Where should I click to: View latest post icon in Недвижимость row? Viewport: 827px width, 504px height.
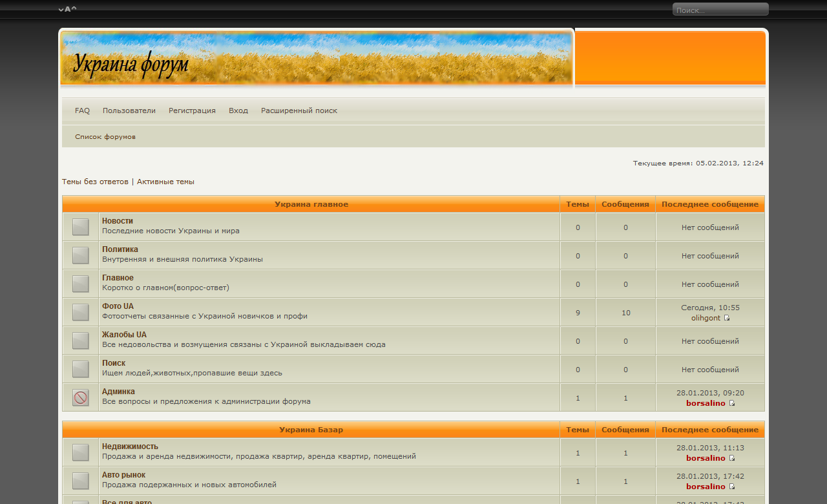[732, 458]
